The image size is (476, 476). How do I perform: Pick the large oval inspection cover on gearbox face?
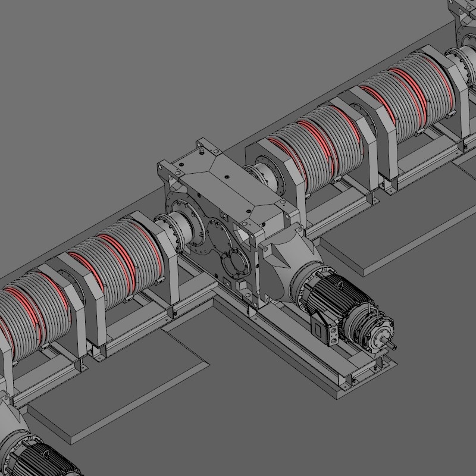pyautogui.click(x=219, y=237)
